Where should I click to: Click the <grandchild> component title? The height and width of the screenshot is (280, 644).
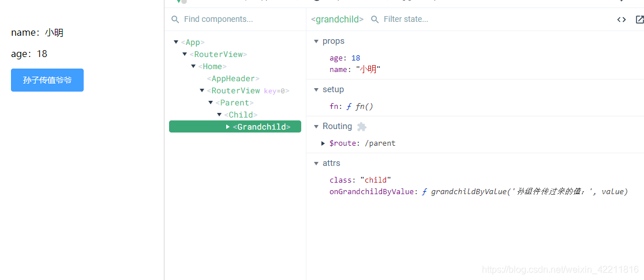pyautogui.click(x=337, y=19)
